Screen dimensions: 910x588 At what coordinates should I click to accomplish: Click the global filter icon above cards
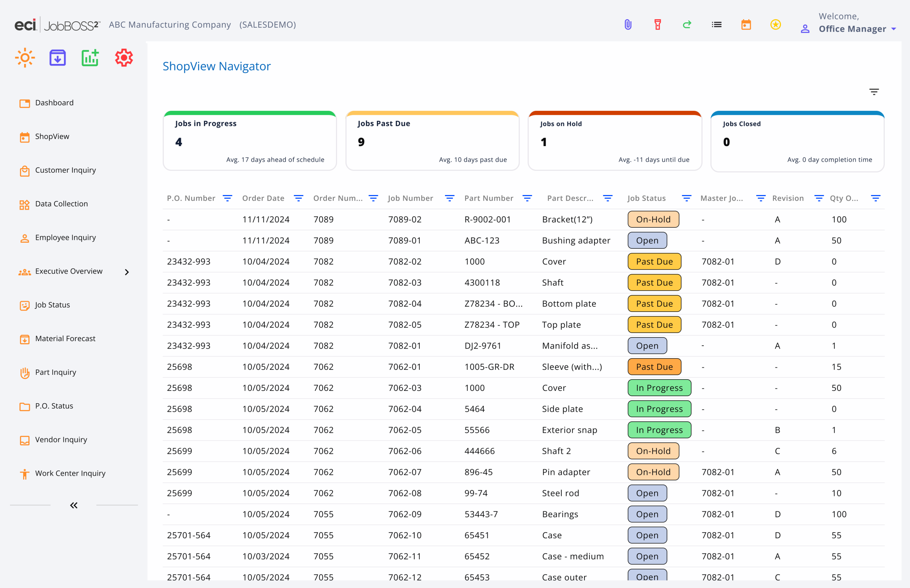click(874, 92)
